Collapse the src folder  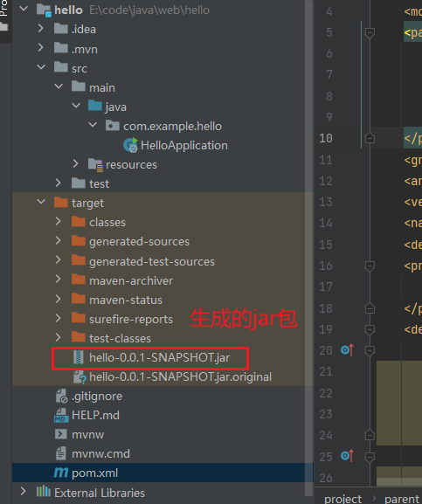[x=41, y=67]
